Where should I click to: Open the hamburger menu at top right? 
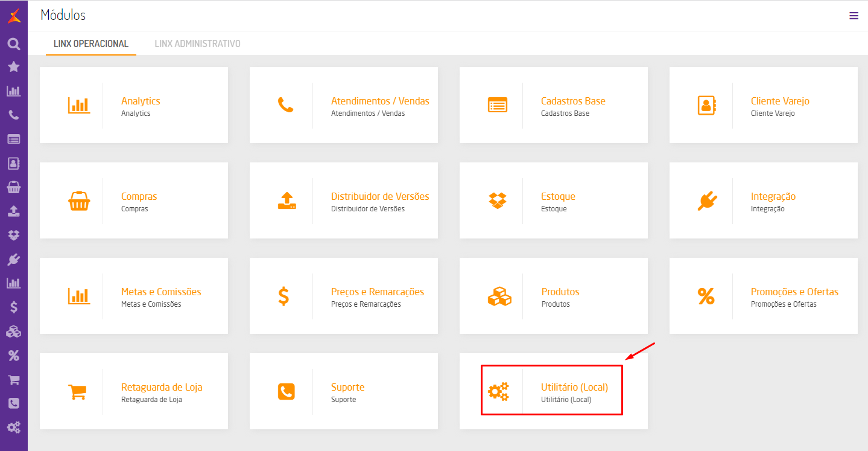coord(854,16)
